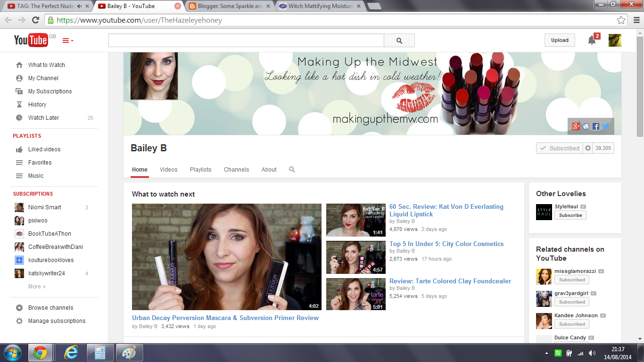Open Internet Explorer from taskbar

point(70,353)
